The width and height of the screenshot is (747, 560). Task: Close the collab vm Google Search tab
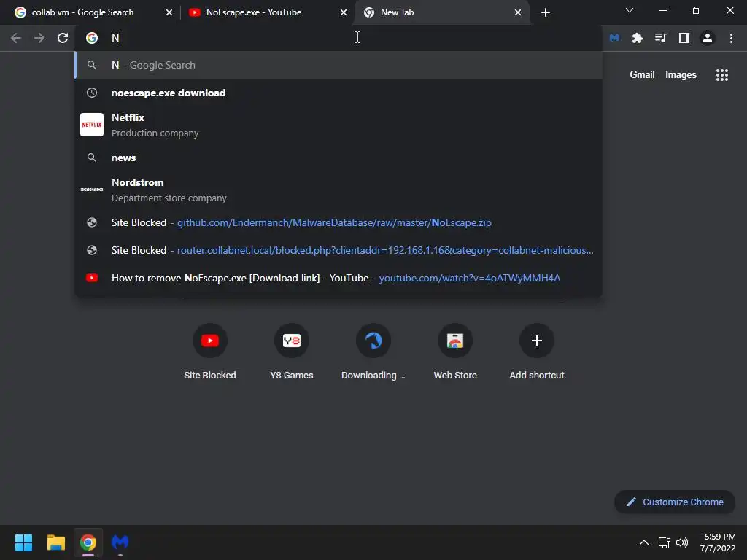pos(169,12)
